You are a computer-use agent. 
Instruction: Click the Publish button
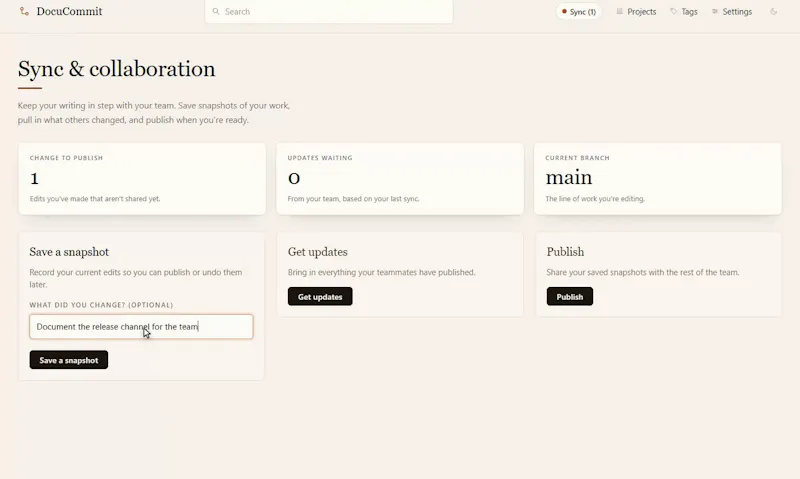tap(569, 296)
